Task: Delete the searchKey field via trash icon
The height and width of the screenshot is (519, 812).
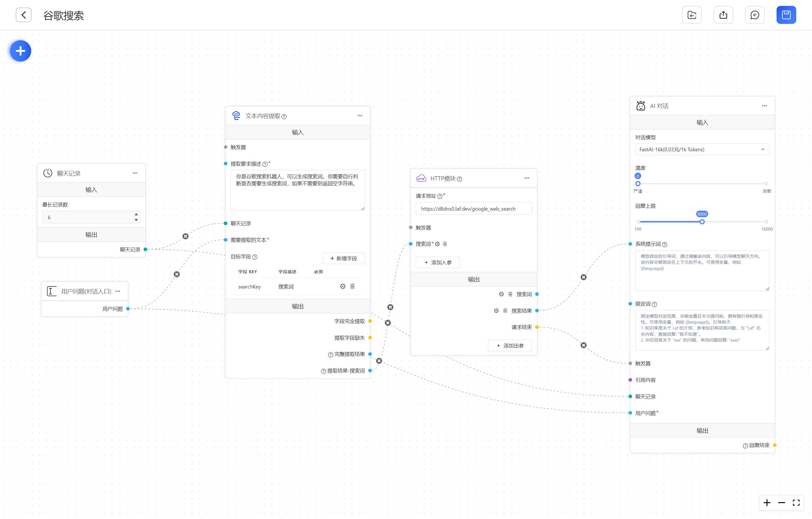Action: coord(352,286)
